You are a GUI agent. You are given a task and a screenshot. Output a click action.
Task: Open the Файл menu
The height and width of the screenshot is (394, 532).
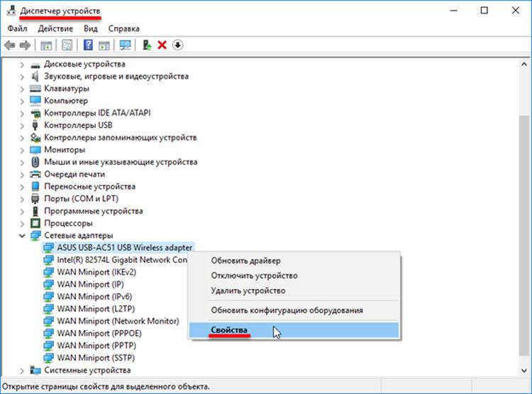[17, 28]
